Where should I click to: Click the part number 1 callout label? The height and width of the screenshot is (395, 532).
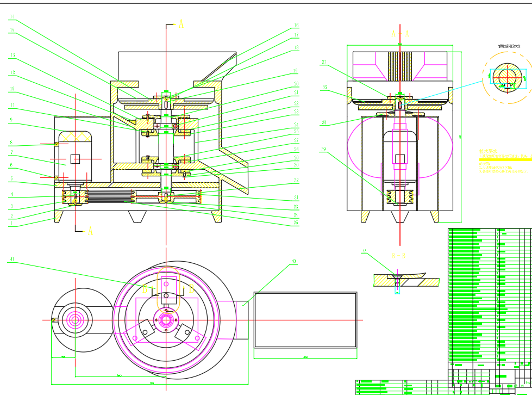tap(11, 224)
